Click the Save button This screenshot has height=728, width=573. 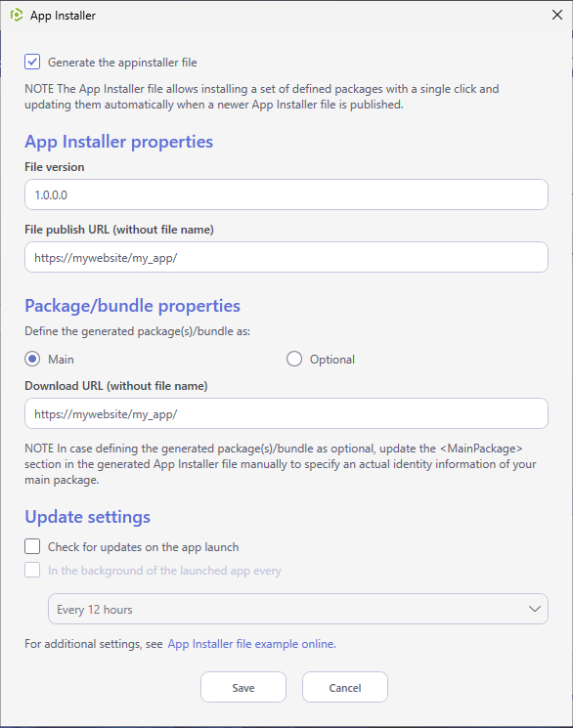(x=243, y=687)
